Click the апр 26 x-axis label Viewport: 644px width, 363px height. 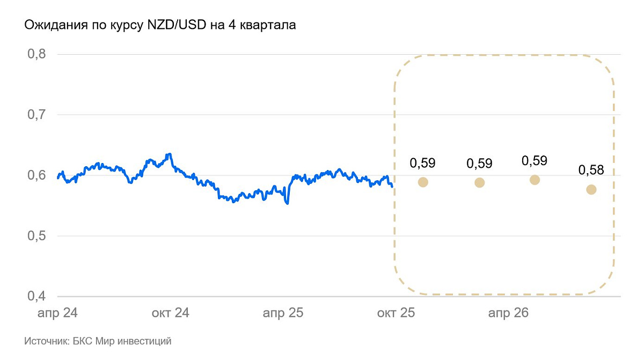(508, 313)
